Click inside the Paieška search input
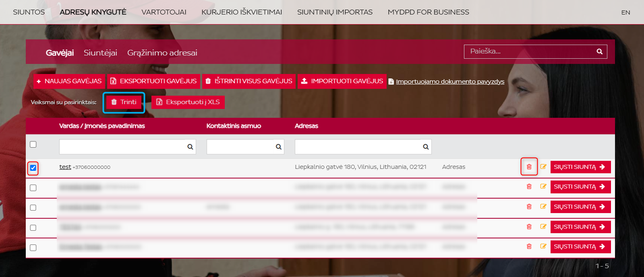644x277 pixels. (x=528, y=51)
